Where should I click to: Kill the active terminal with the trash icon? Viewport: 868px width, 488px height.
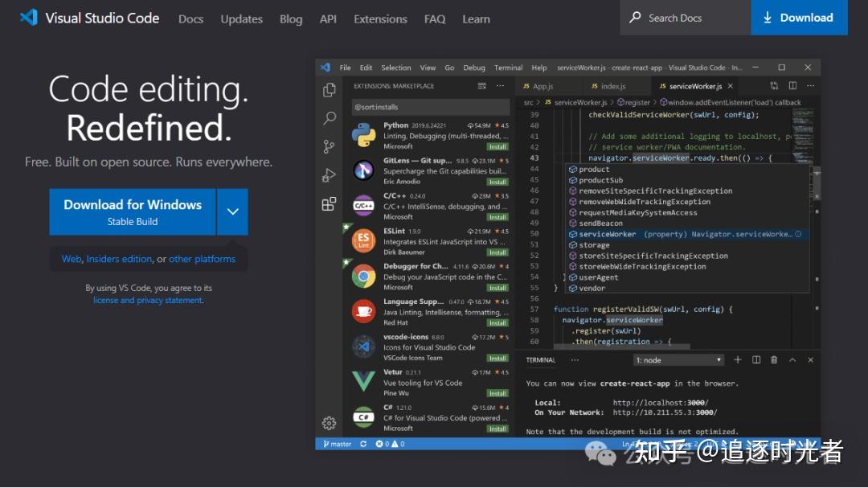[x=773, y=359]
